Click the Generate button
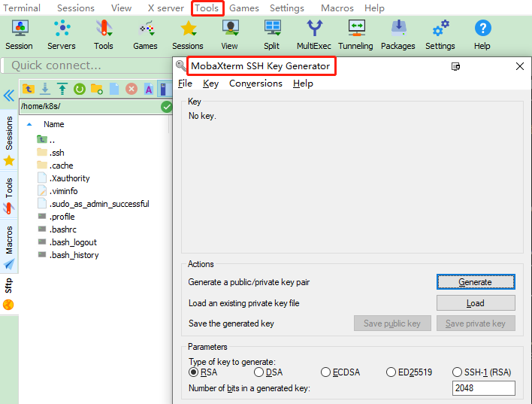 click(x=476, y=282)
